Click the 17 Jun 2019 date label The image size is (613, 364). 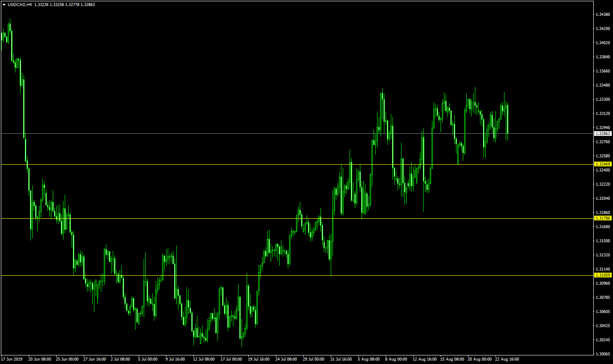click(12, 359)
